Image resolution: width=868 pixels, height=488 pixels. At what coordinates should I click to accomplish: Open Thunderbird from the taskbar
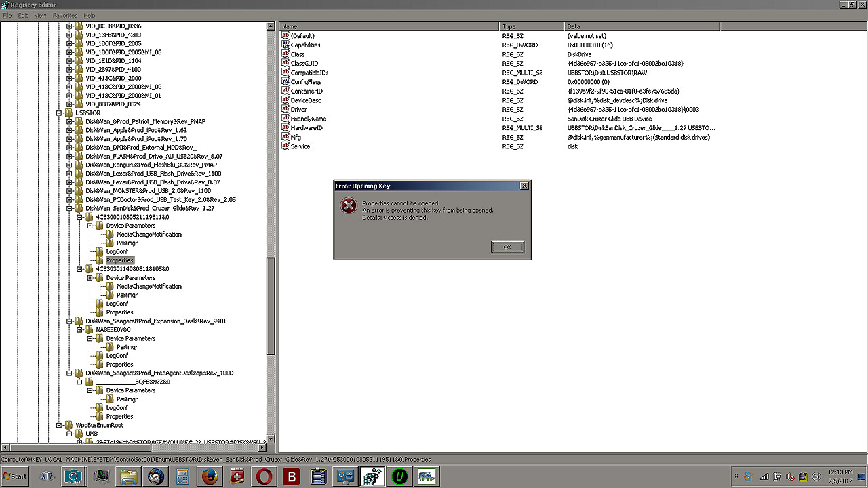[155, 476]
